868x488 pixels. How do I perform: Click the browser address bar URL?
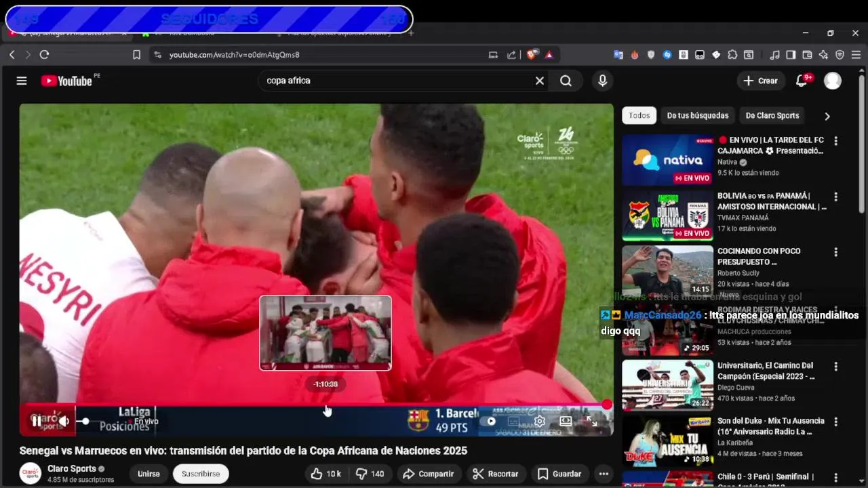(x=234, y=55)
